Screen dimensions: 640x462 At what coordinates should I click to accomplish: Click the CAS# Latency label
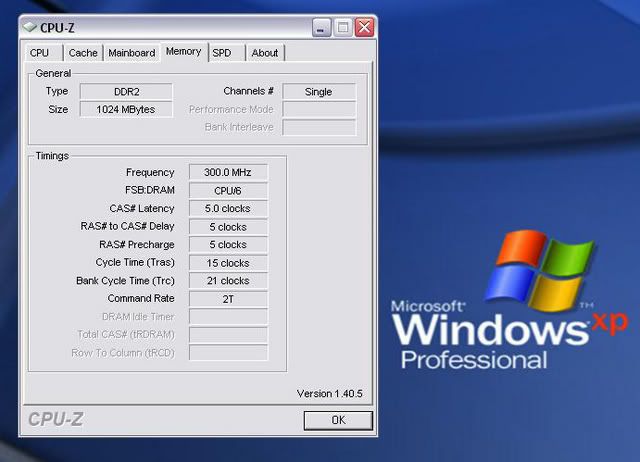[x=142, y=209]
